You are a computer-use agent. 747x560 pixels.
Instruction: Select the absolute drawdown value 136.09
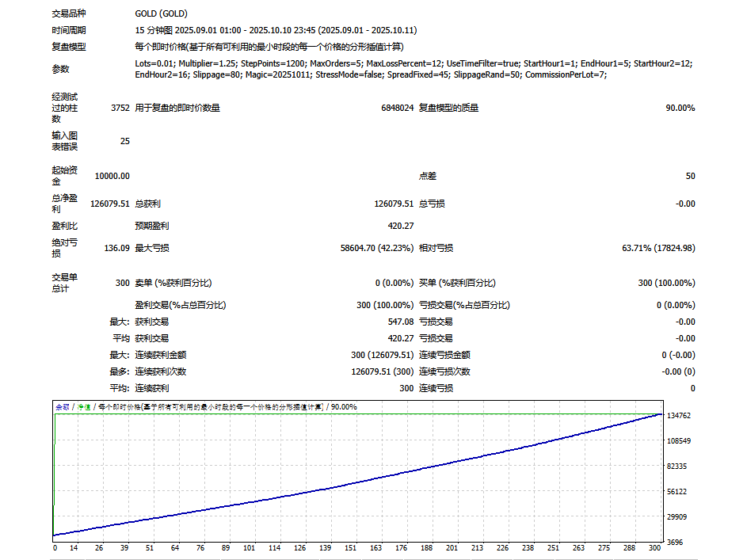[x=116, y=248]
